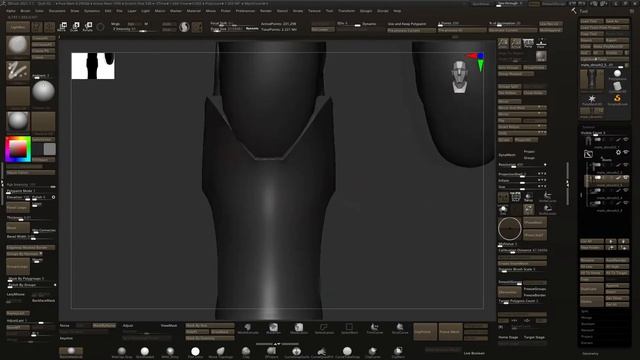Open the current brush thumbnail picker
The width and height of the screenshot is (640, 360).
click(18, 45)
